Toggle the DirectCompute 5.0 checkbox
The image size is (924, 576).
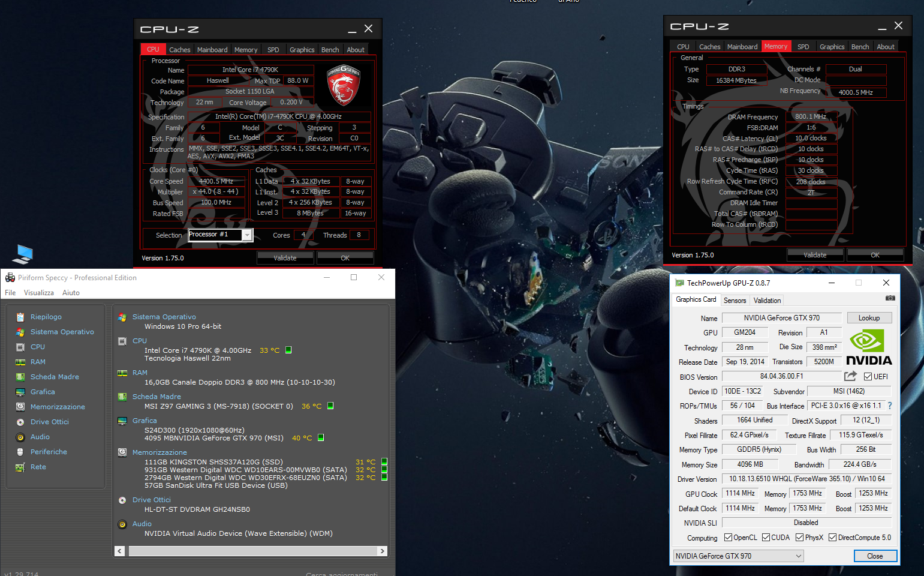(832, 538)
